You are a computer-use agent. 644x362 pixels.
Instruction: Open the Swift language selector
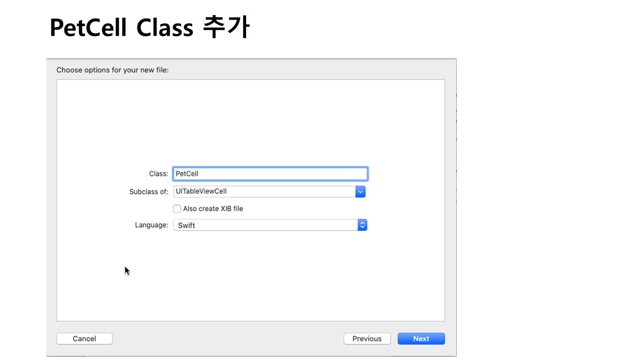coord(270,225)
